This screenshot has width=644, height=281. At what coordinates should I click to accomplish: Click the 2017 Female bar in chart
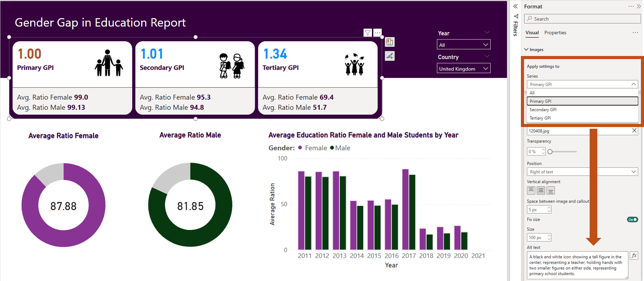coord(405,209)
